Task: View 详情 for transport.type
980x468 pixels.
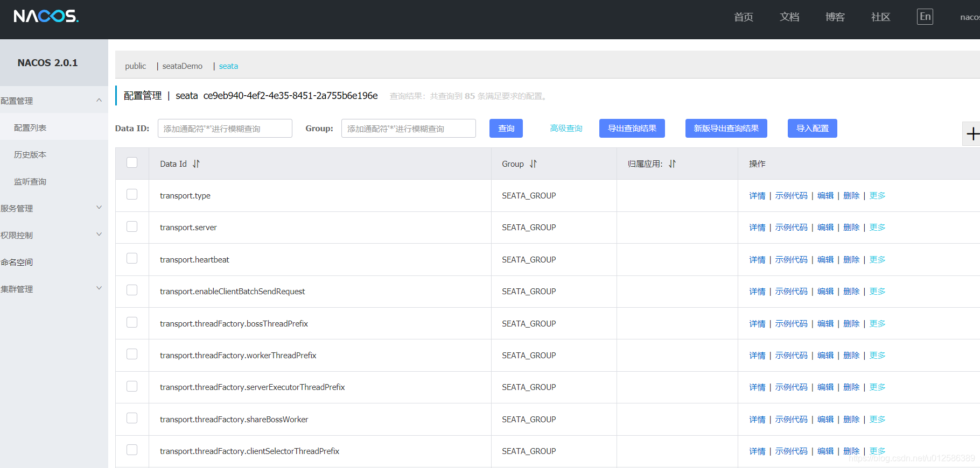Action: (x=757, y=196)
